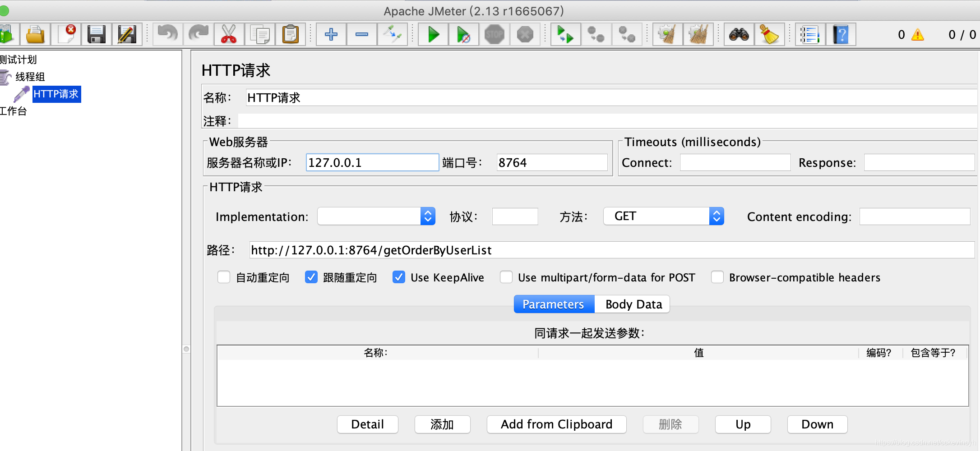Collapse all tree nodes with minus icon
The height and width of the screenshot is (451, 980).
[x=362, y=34]
